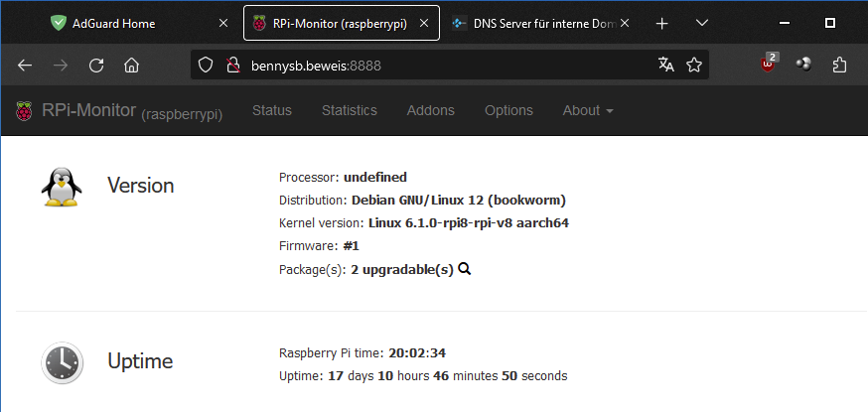Close the AdGuard Home tab
The image size is (868, 412).
pyautogui.click(x=223, y=23)
